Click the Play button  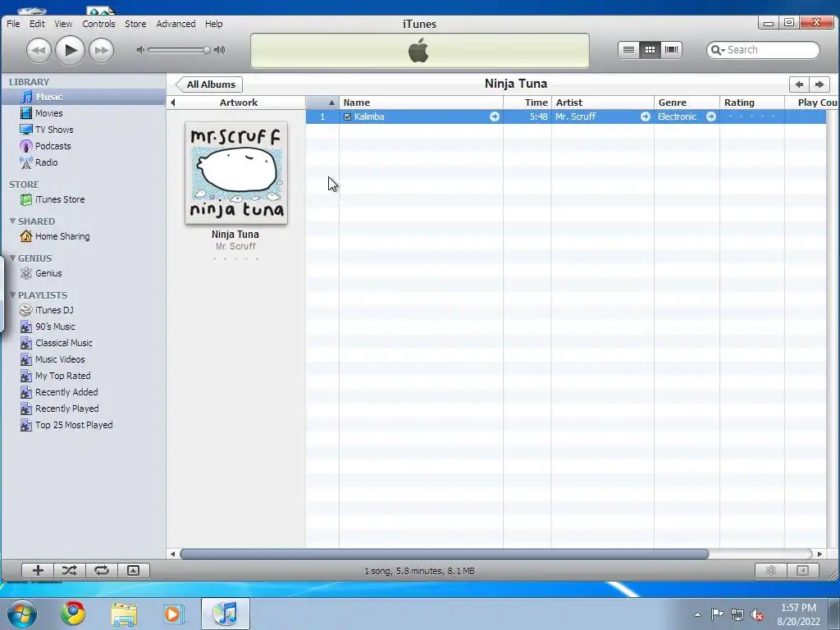pyautogui.click(x=71, y=50)
